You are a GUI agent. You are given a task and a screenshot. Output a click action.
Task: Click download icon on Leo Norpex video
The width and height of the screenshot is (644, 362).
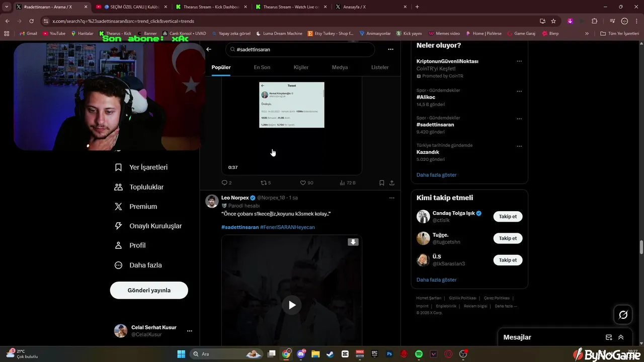[x=353, y=242]
